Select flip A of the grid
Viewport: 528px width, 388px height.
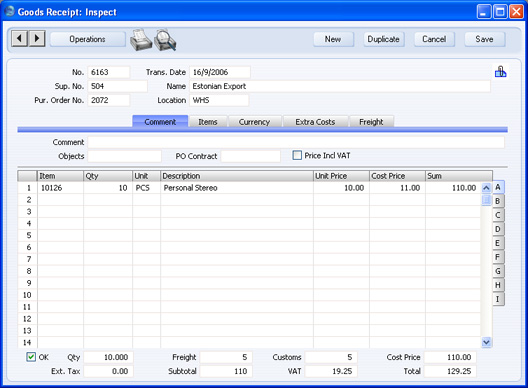point(498,187)
